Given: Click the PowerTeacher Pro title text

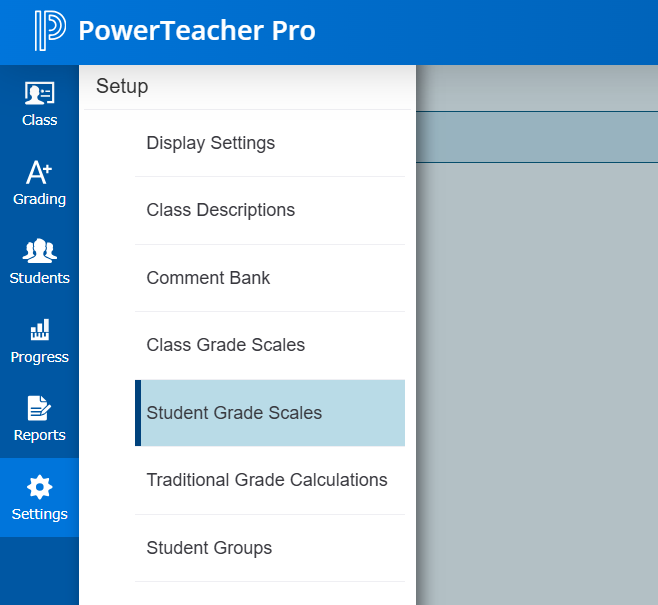Looking at the screenshot, I should click(196, 31).
